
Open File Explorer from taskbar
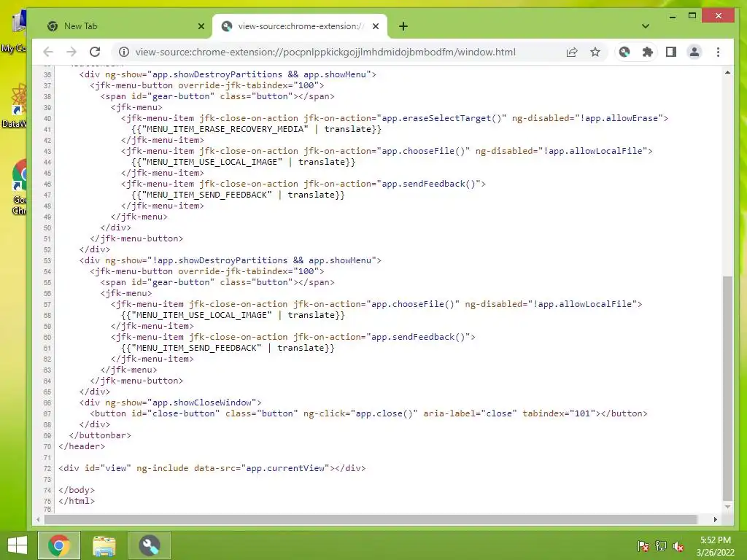[x=104, y=545]
